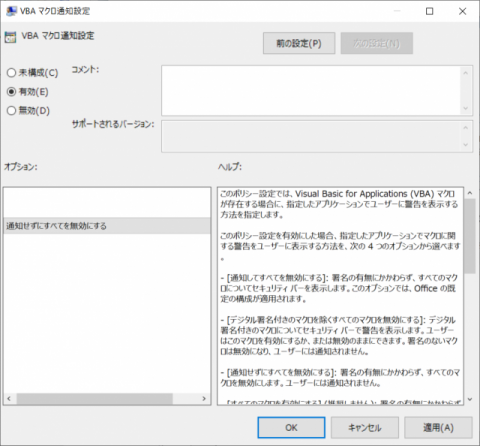Image resolution: width=480 pixels, height=446 pixels.
Task: Click options pane scroll left arrow
Action: pyautogui.click(x=9, y=399)
